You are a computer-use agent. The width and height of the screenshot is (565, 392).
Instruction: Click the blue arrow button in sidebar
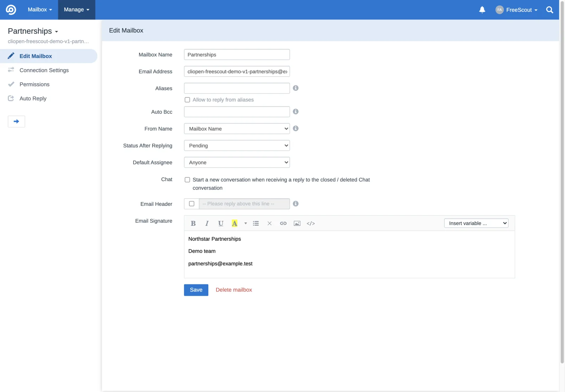(x=16, y=121)
